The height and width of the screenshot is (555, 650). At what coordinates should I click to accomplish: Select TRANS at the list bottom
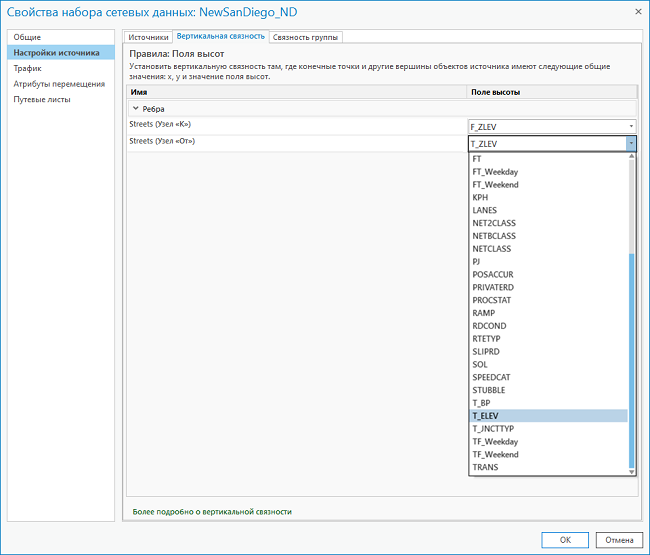[x=485, y=467]
